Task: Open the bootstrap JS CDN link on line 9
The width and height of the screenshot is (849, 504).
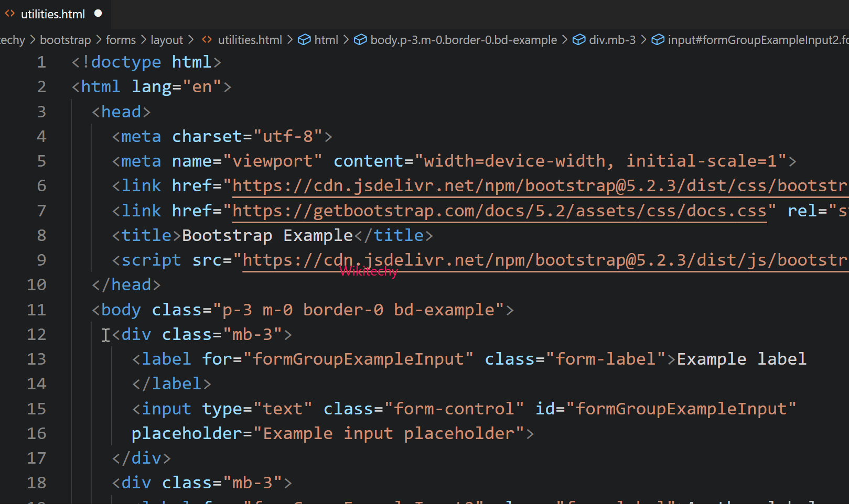Action: pos(524,259)
